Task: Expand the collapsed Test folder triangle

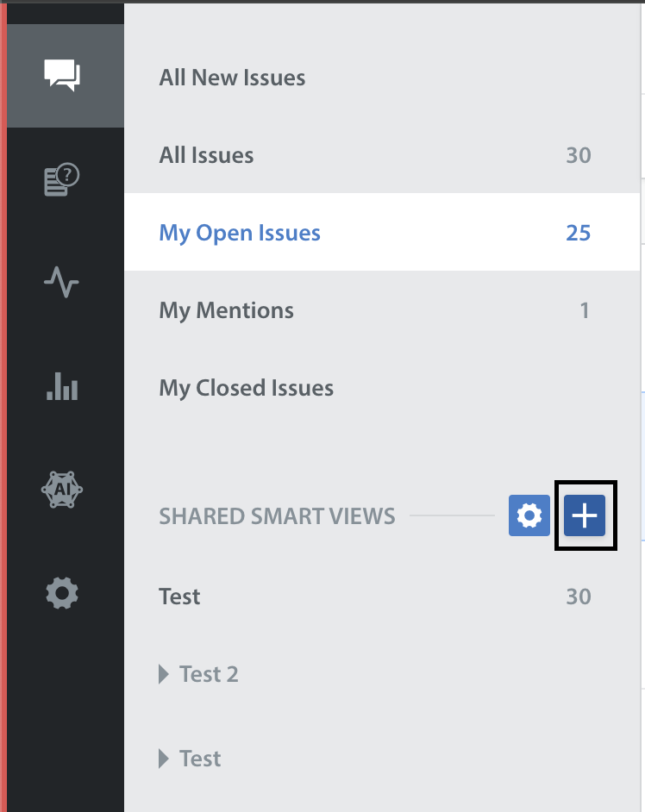Action: 165,759
